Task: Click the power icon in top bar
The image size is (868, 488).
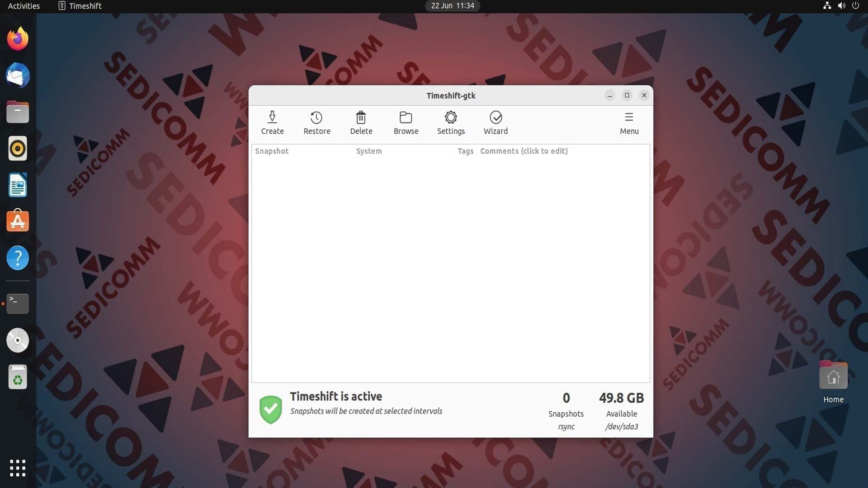Action: 855,6
